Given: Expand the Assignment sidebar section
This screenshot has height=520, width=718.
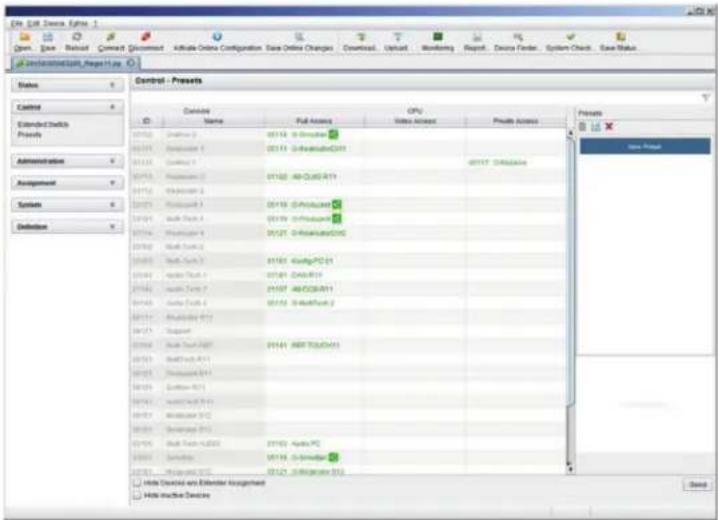Looking at the screenshot, I should point(67,183).
